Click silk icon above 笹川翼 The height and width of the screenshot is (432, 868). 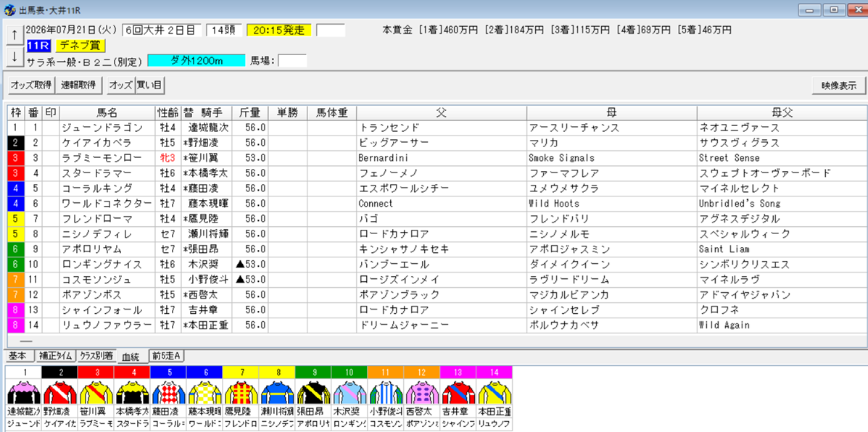point(96,391)
